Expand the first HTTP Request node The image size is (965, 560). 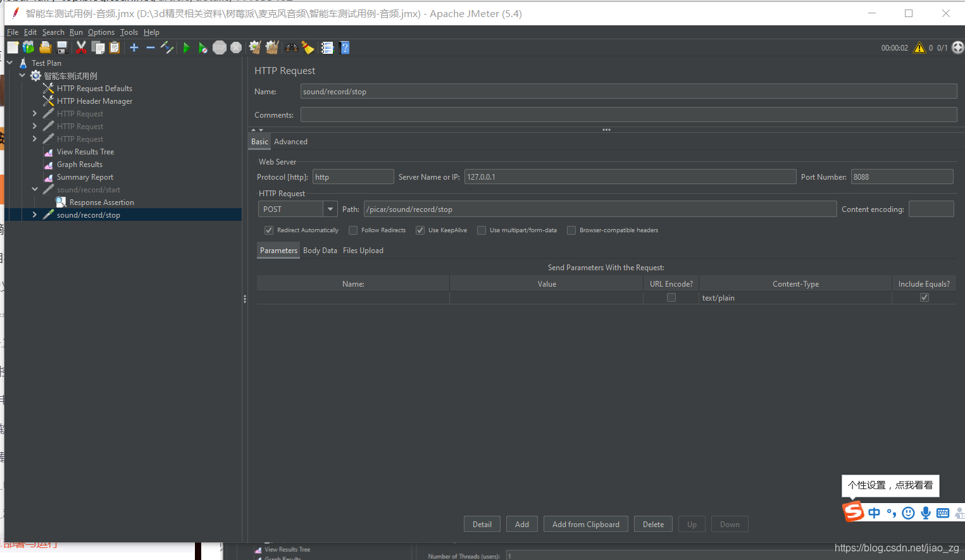[x=35, y=113]
